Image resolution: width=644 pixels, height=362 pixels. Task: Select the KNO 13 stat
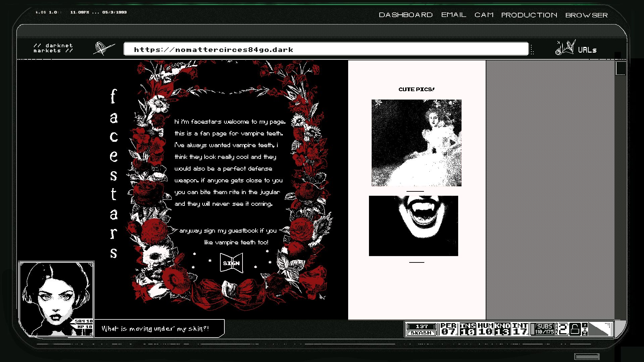(502, 329)
